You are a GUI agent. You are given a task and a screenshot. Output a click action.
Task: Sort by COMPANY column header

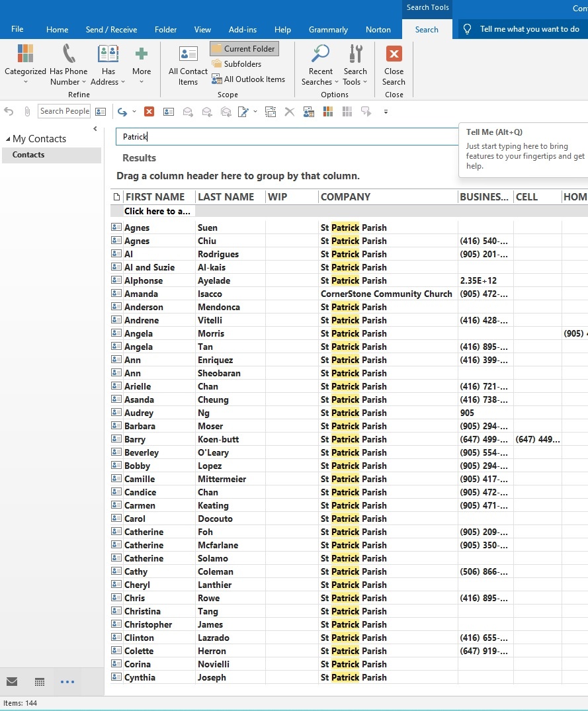click(x=388, y=197)
